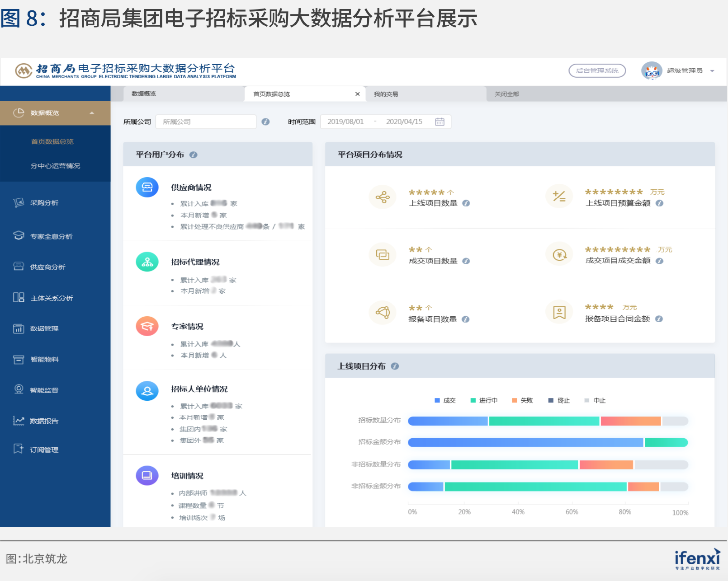Click the 智能物料 sidebar icon
This screenshot has height=581, width=728.
tap(19, 359)
